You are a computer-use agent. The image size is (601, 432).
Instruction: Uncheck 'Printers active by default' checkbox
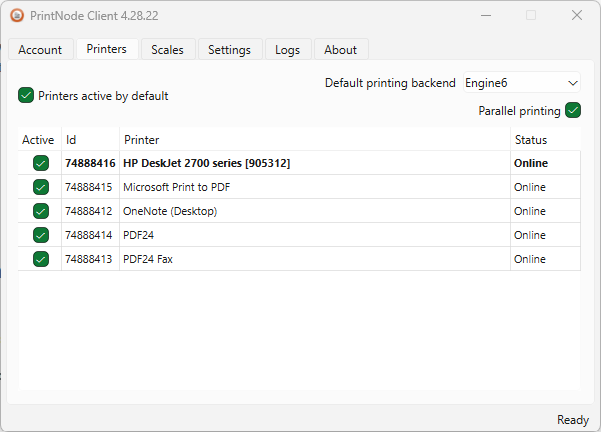click(26, 96)
